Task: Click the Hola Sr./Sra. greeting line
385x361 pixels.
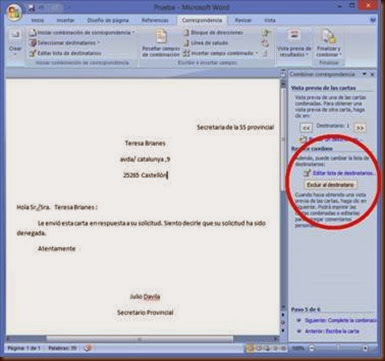Action: click(57, 207)
